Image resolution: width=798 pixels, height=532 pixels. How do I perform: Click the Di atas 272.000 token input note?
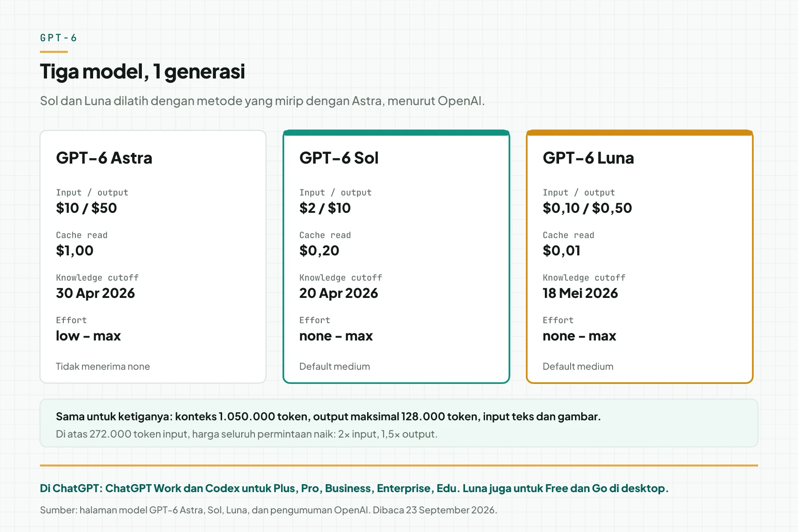pos(246,434)
